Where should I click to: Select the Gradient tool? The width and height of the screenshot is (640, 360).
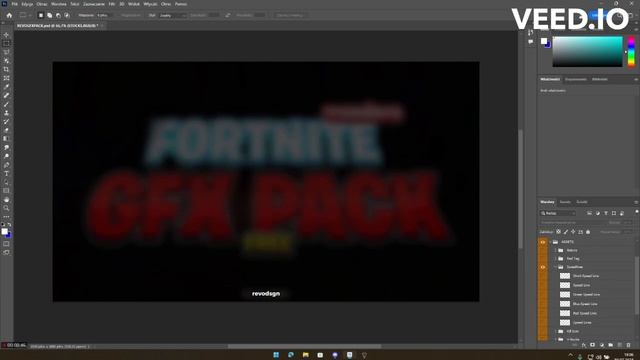pos(6,139)
